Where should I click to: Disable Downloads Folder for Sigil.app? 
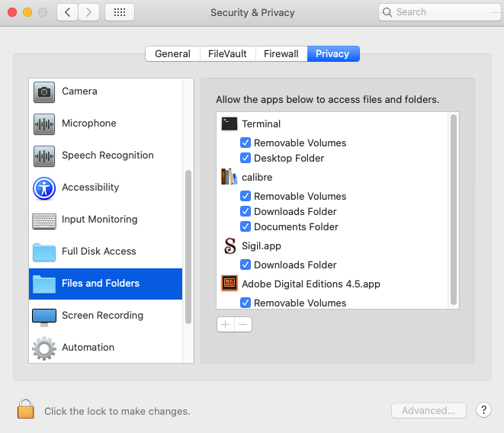[x=246, y=265]
